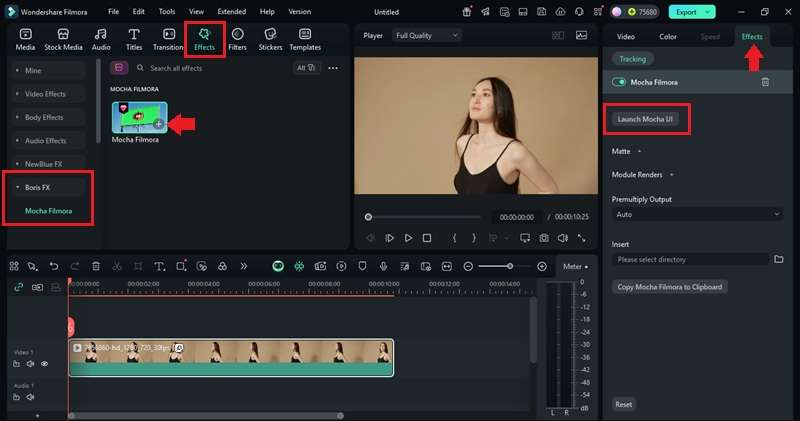Toggle the green auto ripple button
The width and height of the screenshot is (800, 421).
[x=278, y=266]
